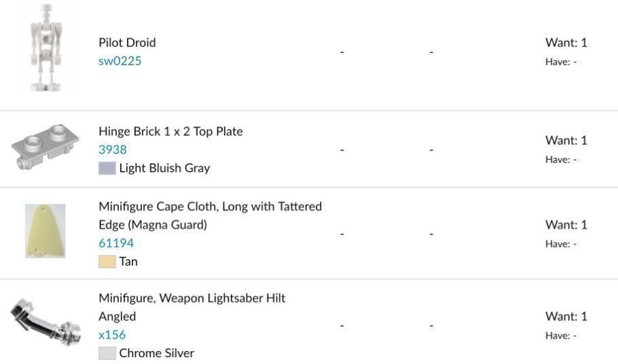This screenshot has height=364, width=618.
Task: Click the Pilot Droid item name
Action: click(127, 42)
